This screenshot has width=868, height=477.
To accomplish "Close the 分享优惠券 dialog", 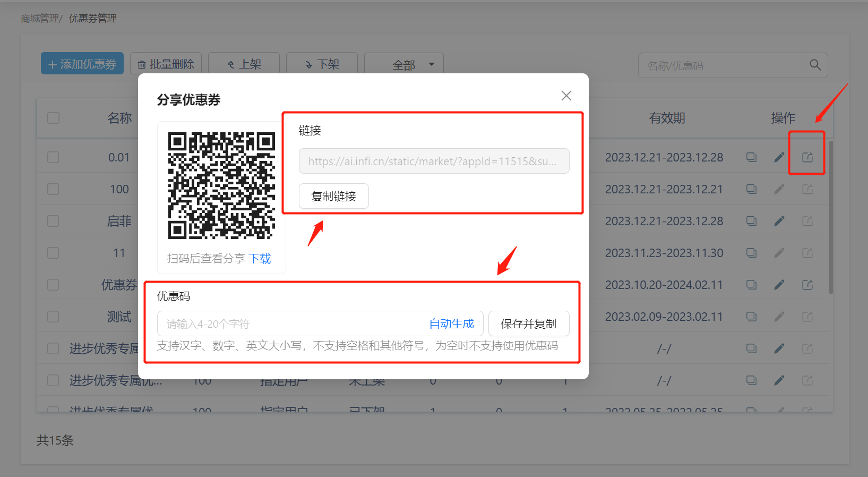I will pos(566,96).
